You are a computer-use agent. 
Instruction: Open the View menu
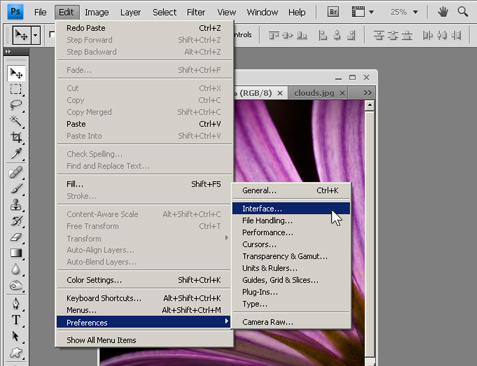click(x=226, y=12)
